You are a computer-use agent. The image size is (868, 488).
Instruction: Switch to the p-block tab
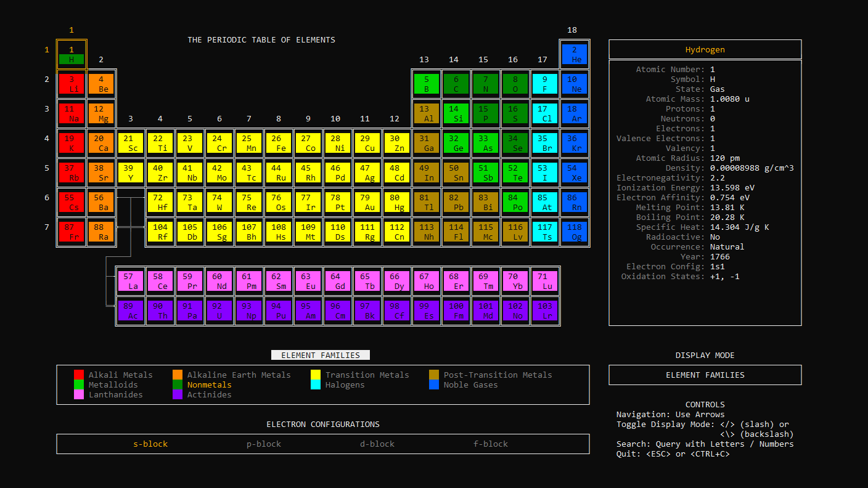coord(264,443)
